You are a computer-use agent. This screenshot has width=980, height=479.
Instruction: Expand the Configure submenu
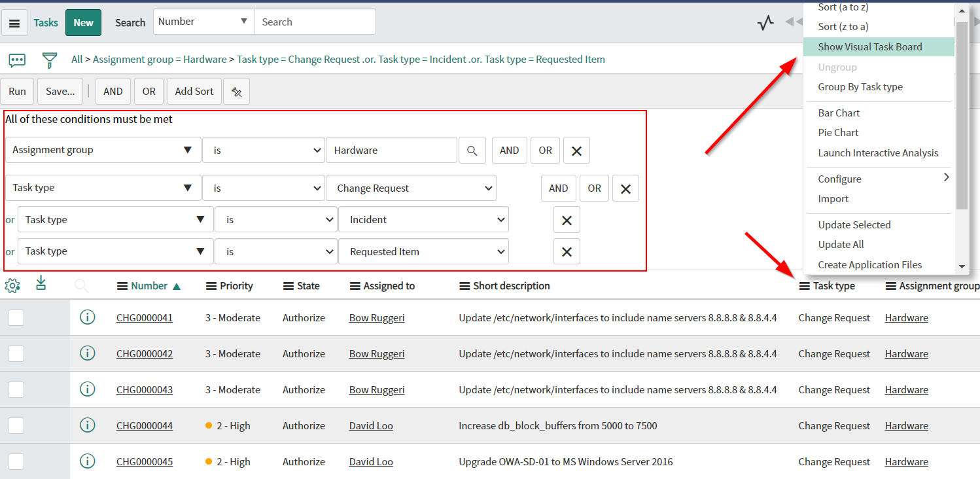click(879, 179)
